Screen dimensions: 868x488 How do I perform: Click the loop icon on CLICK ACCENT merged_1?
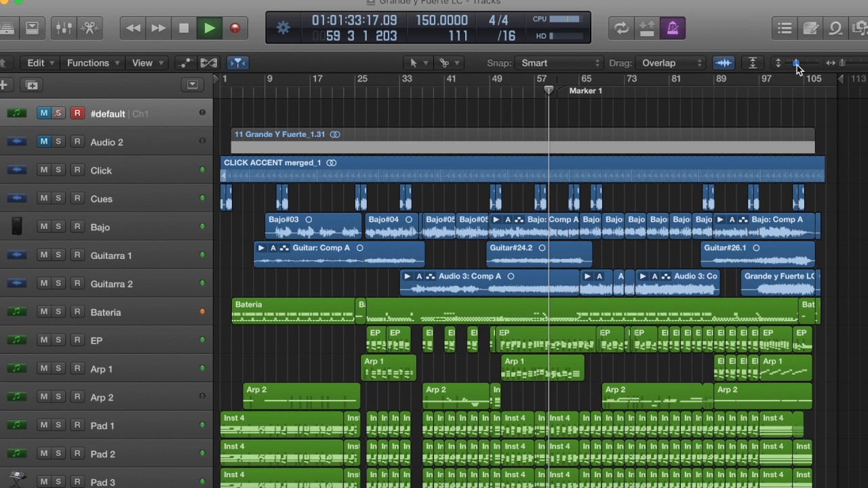(331, 163)
